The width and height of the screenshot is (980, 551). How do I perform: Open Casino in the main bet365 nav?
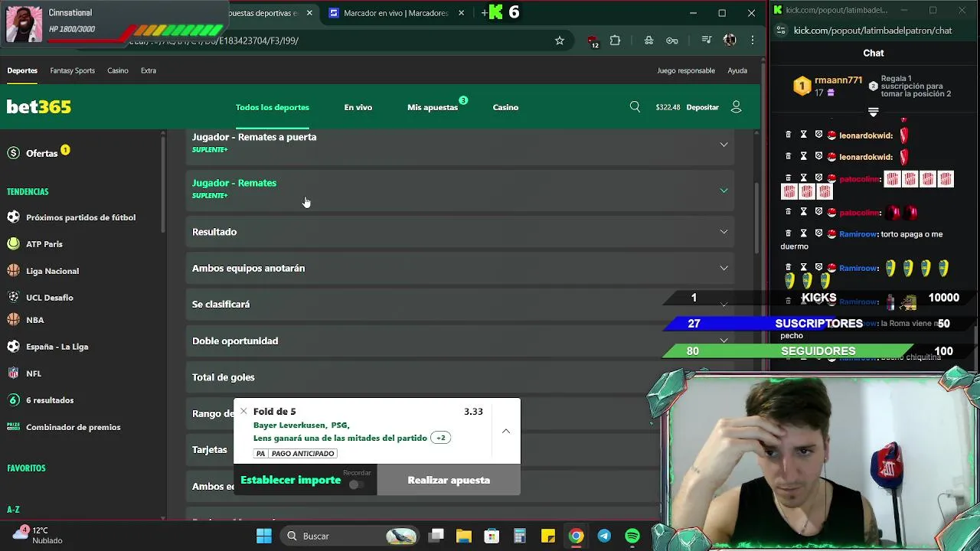505,107
